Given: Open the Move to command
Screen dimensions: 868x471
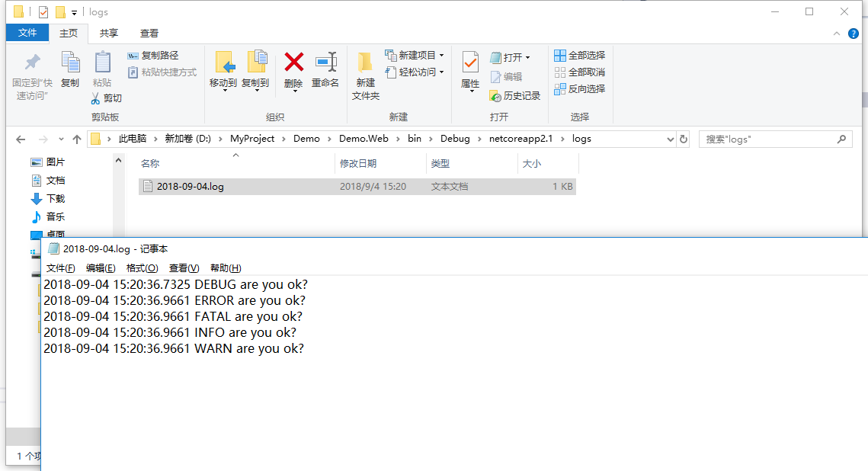Looking at the screenshot, I should click(x=223, y=70).
